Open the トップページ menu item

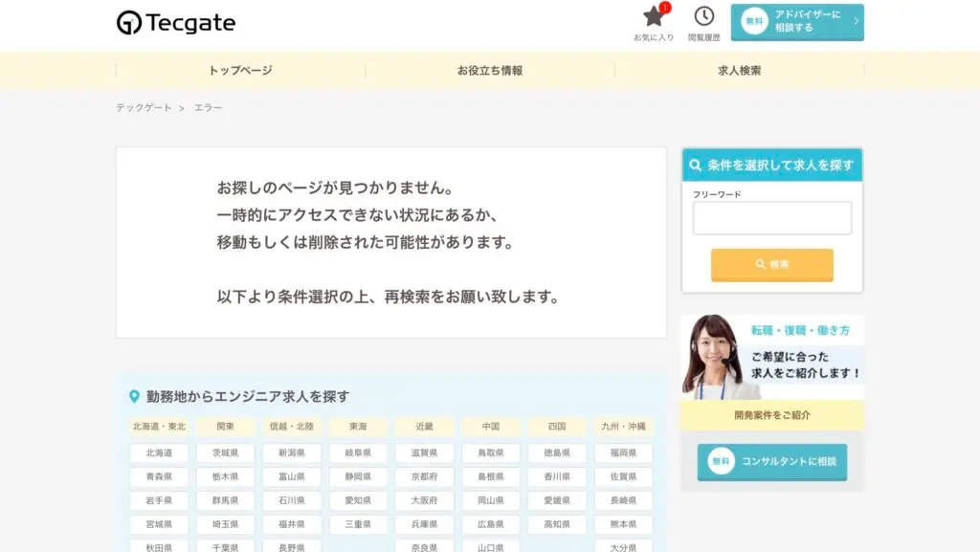coord(240,71)
